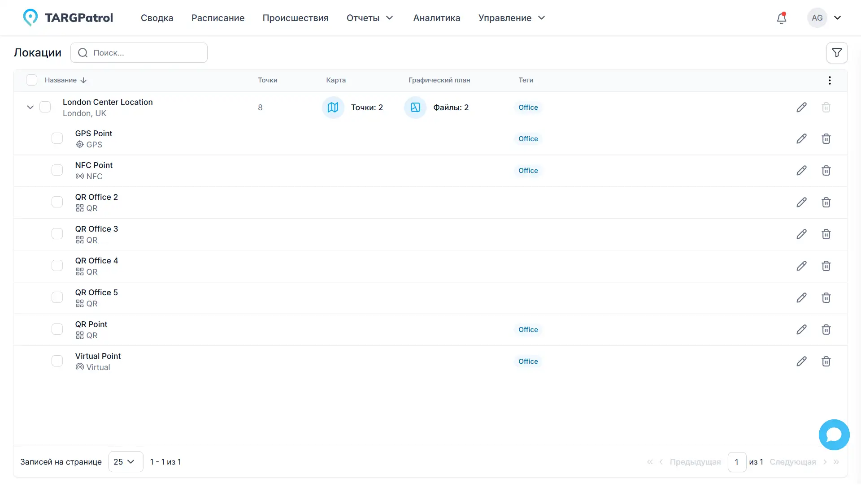Go to the Расписание tab

(218, 18)
